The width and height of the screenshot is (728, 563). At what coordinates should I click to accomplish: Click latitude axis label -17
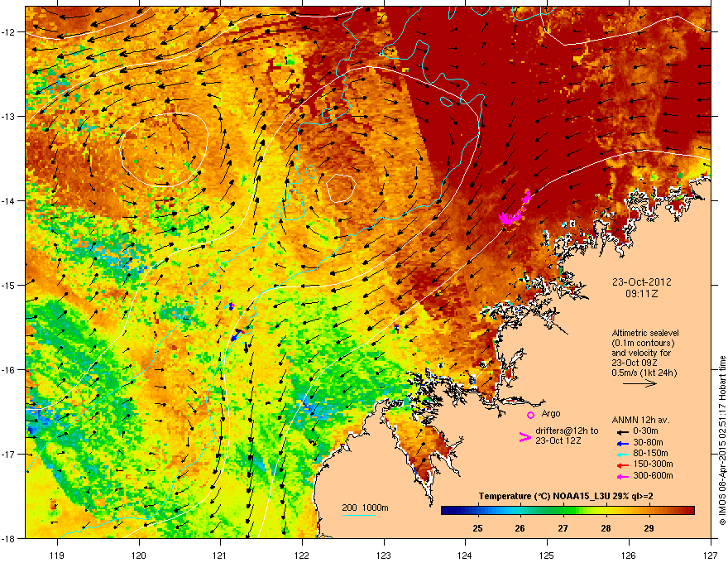[x=7, y=454]
